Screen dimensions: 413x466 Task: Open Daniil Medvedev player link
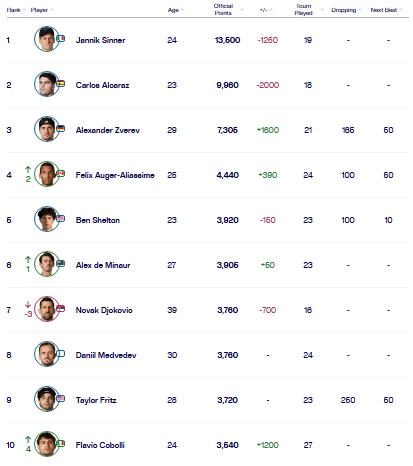tap(106, 355)
